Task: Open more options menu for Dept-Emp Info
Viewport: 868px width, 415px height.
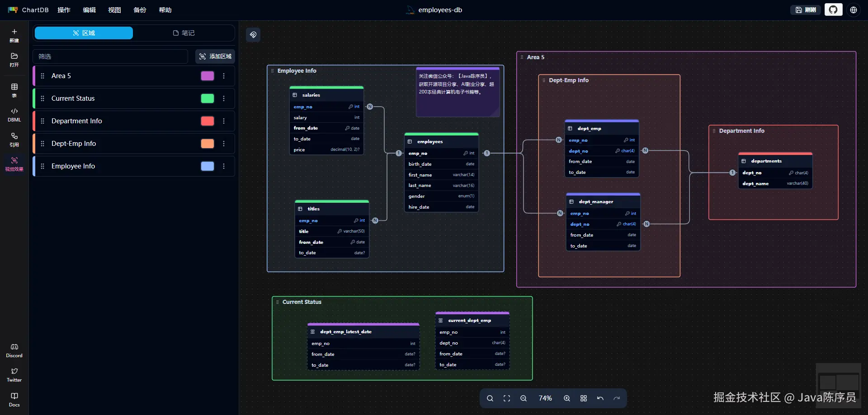Action: (224, 144)
